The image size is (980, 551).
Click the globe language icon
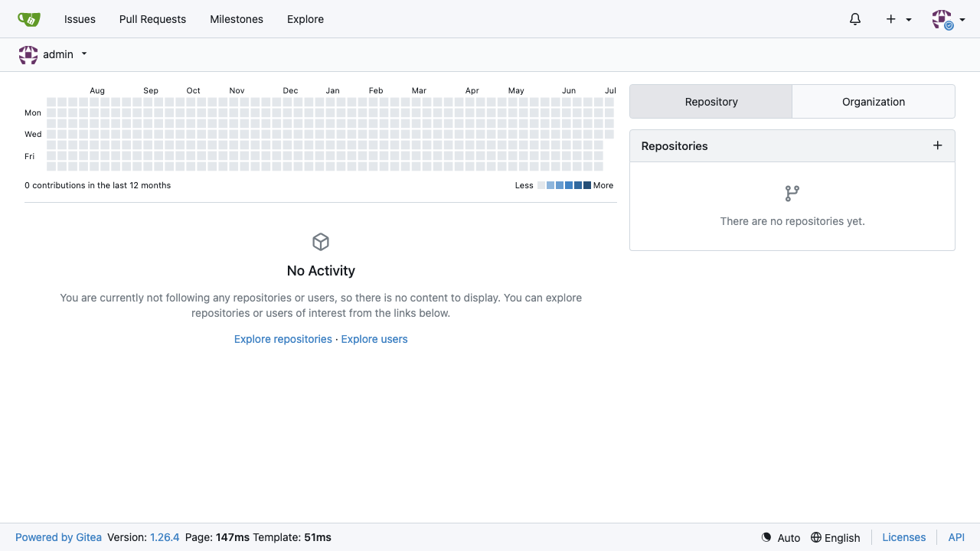[816, 537]
